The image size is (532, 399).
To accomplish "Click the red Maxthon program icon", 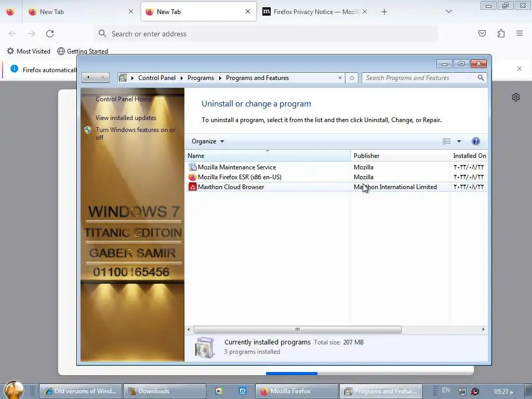I will pos(192,187).
